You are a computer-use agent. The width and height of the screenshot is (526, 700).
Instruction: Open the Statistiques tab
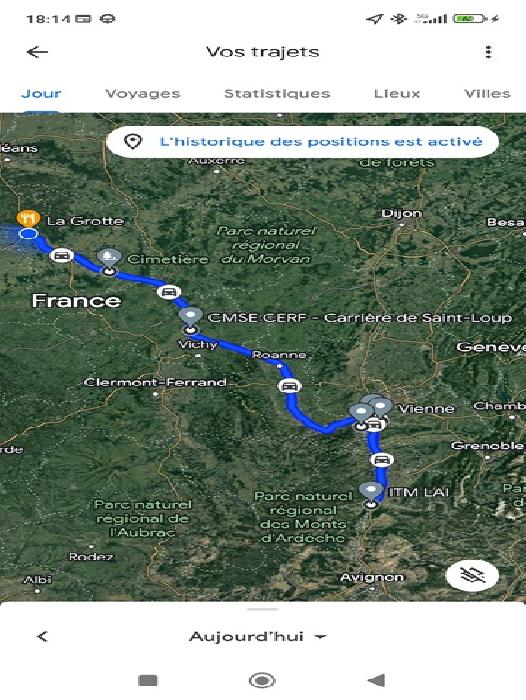[x=277, y=94]
